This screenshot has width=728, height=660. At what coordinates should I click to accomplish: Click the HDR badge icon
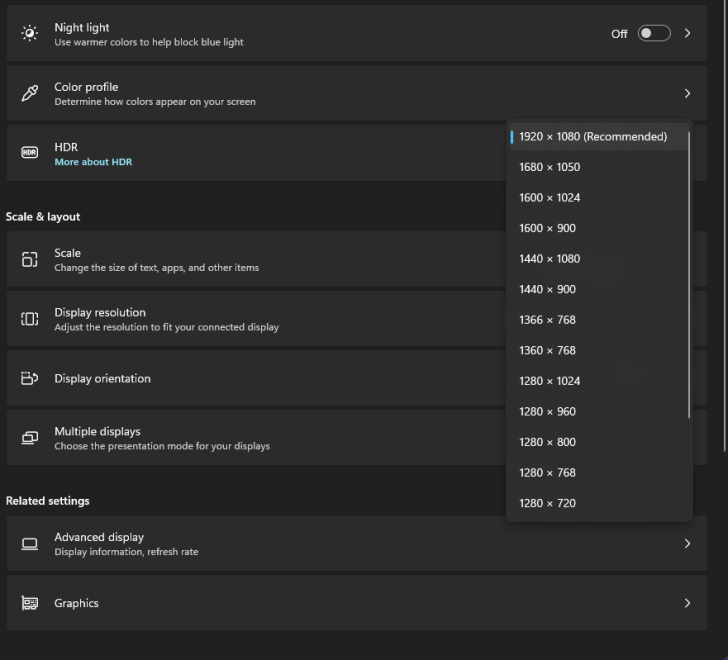pos(30,152)
